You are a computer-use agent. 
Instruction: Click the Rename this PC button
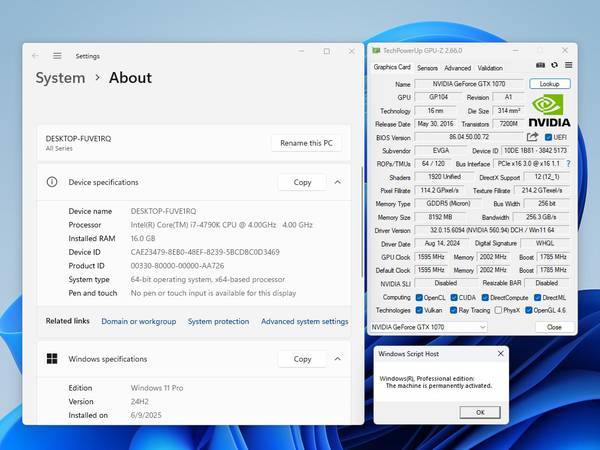point(306,143)
